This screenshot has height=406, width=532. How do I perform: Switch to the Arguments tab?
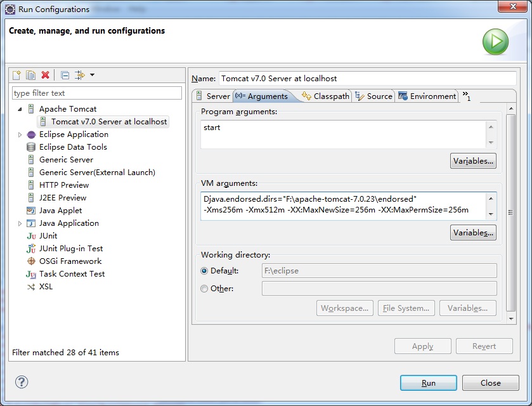[262, 96]
